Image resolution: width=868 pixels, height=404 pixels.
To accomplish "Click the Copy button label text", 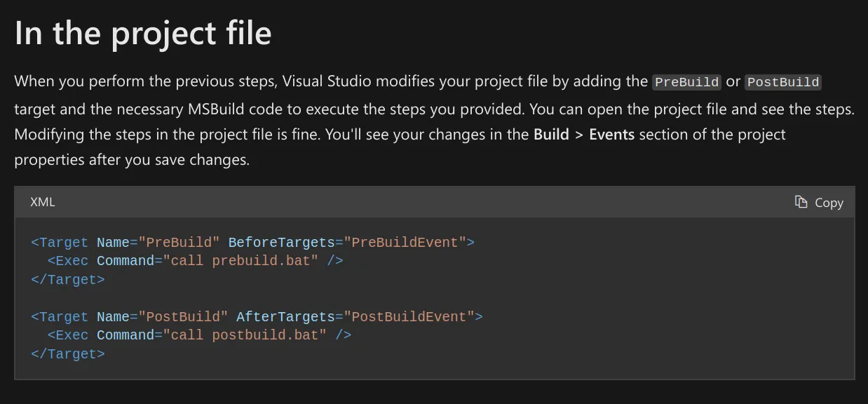I will pyautogui.click(x=829, y=202).
